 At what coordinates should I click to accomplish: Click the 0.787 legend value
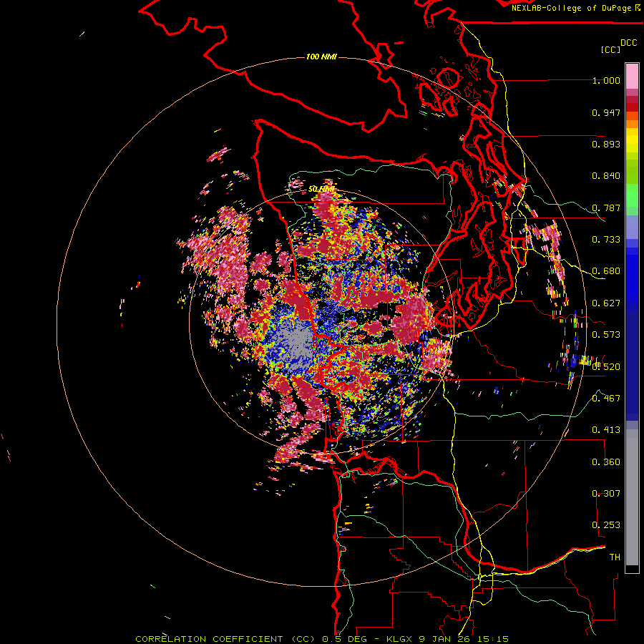pyautogui.click(x=606, y=208)
